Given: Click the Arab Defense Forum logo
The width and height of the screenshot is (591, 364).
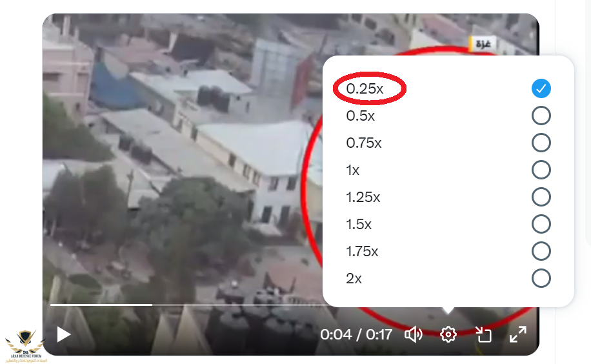Looking at the screenshot, I should [x=26, y=347].
